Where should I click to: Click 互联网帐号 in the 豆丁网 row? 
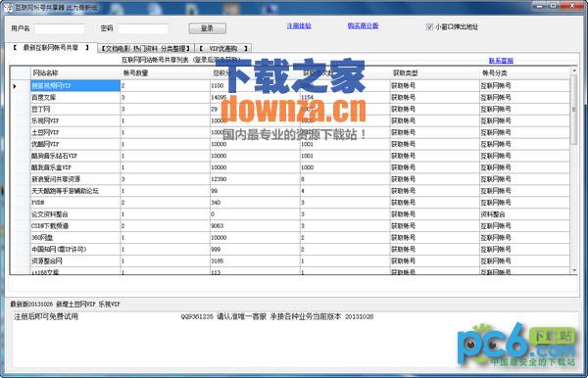click(x=524, y=109)
